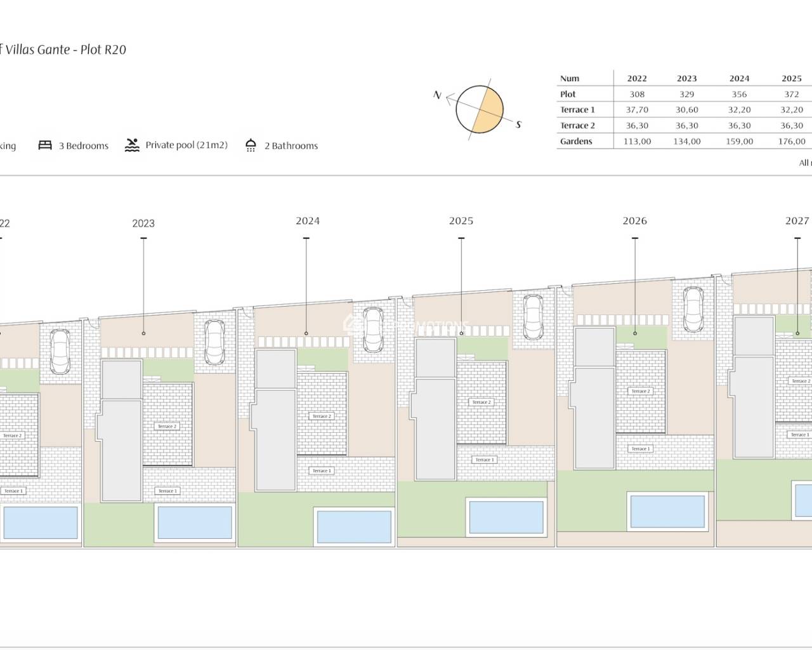Click the Terrace 2 label in plot 2023
This screenshot has height=650, width=812.
(167, 427)
